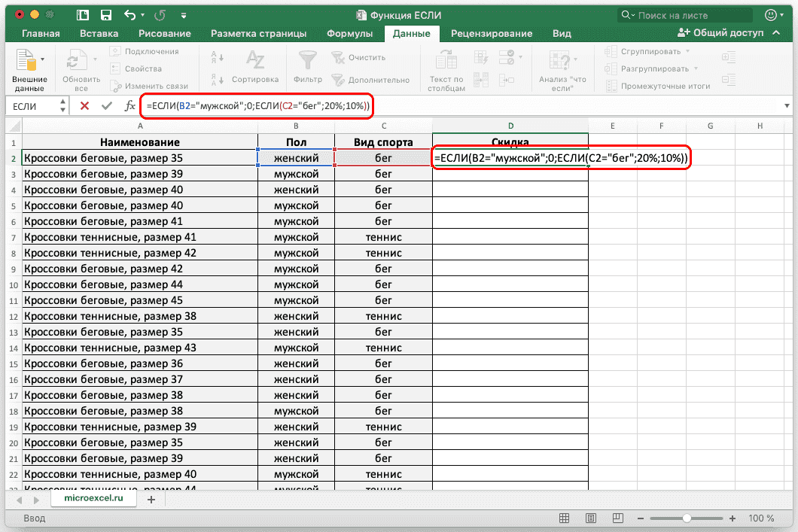Open the feedback smiley icon
The height and width of the screenshot is (532, 798).
771,14
